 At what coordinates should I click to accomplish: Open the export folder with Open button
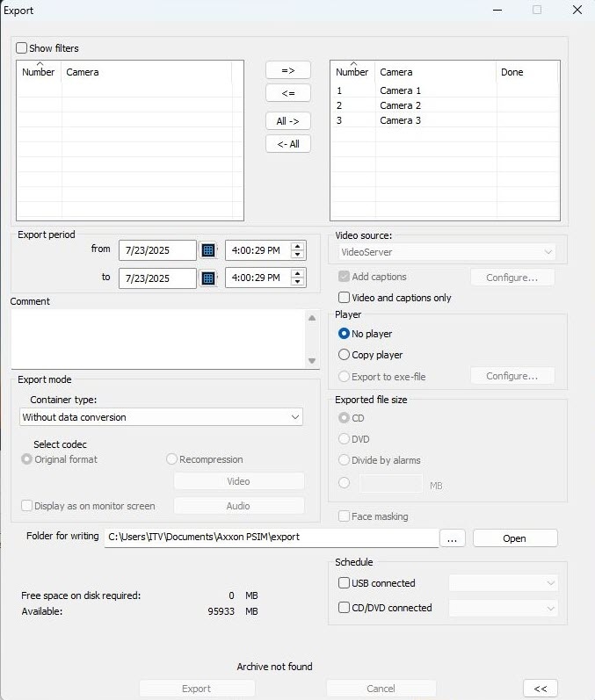[x=515, y=538]
